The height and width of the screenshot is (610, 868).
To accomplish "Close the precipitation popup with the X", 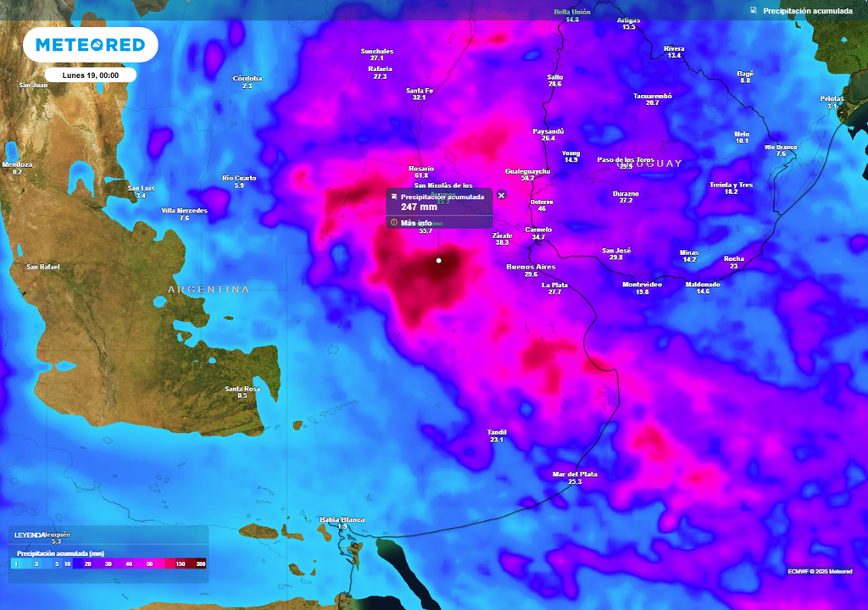I will (501, 195).
